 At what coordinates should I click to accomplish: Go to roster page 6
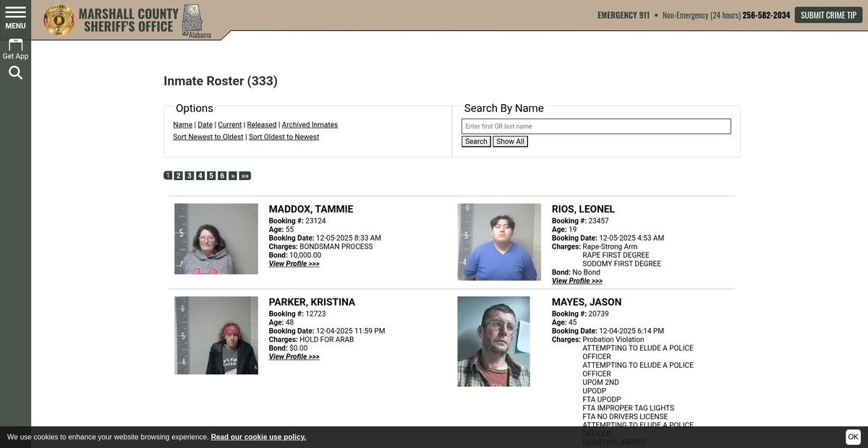[222, 176]
